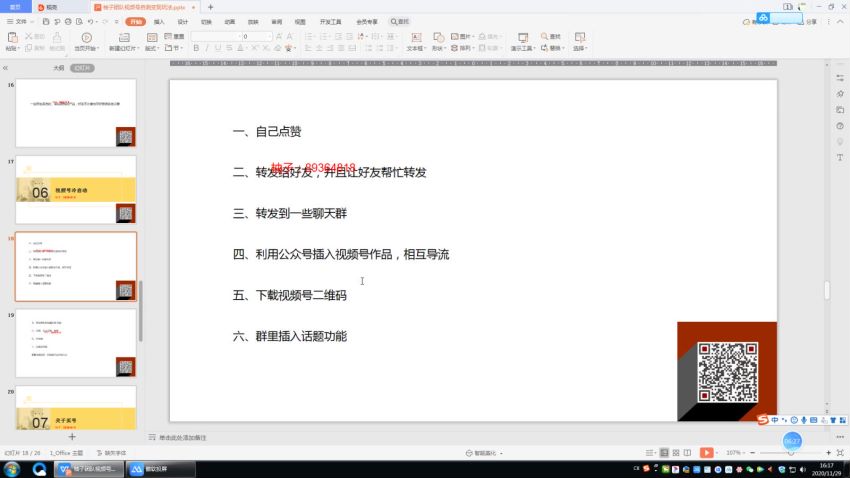The height and width of the screenshot is (478, 850).
Task: Switch panel to Outline view
Action: (59, 68)
